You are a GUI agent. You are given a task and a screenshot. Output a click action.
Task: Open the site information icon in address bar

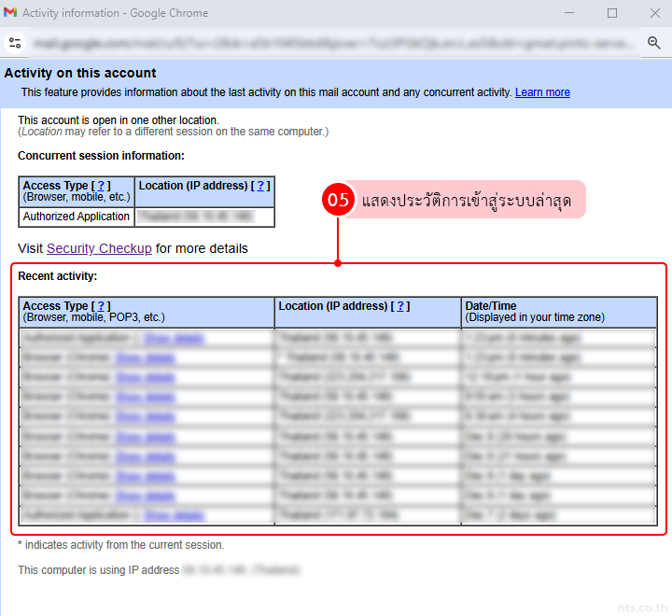(x=15, y=43)
